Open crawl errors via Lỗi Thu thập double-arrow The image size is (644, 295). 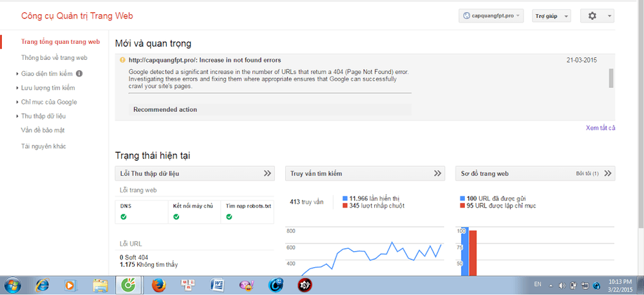(267, 173)
